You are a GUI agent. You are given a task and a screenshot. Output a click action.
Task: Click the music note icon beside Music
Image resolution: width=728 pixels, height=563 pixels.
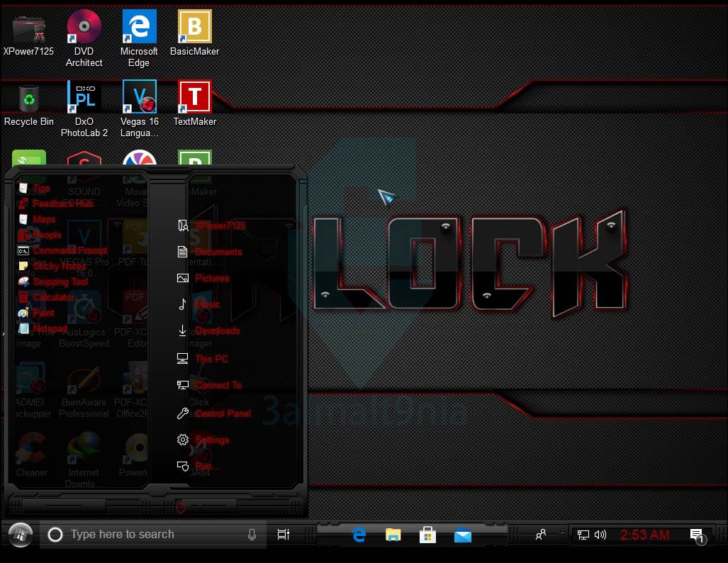tap(182, 304)
